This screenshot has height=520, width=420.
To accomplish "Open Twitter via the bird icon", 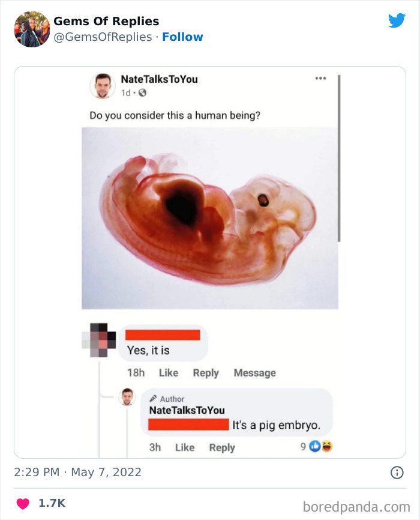I will [x=397, y=20].
